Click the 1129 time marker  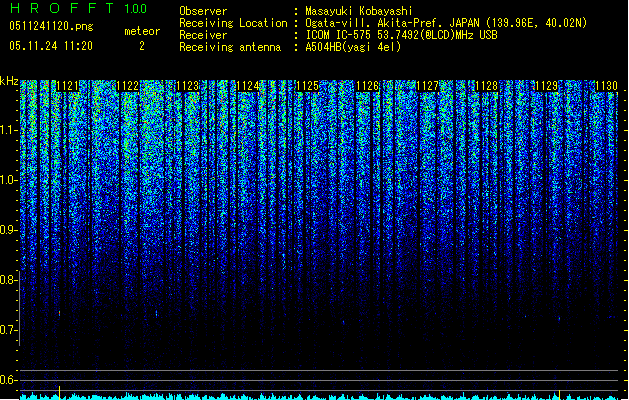point(547,86)
